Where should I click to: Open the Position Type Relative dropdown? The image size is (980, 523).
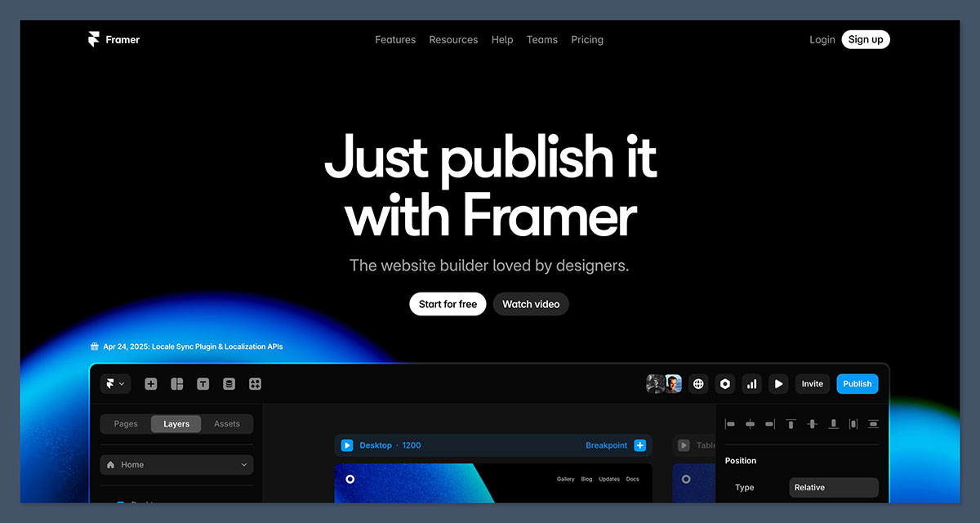(834, 488)
